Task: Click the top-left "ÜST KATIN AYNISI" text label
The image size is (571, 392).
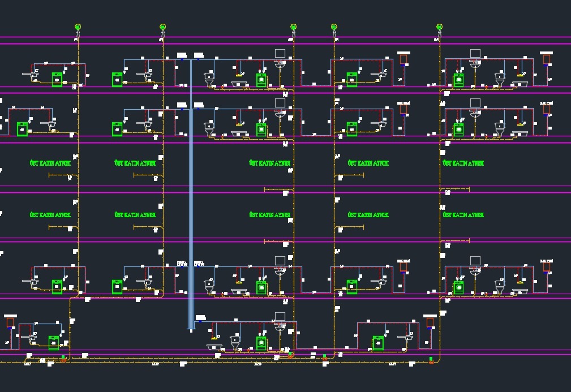Action: (x=50, y=163)
